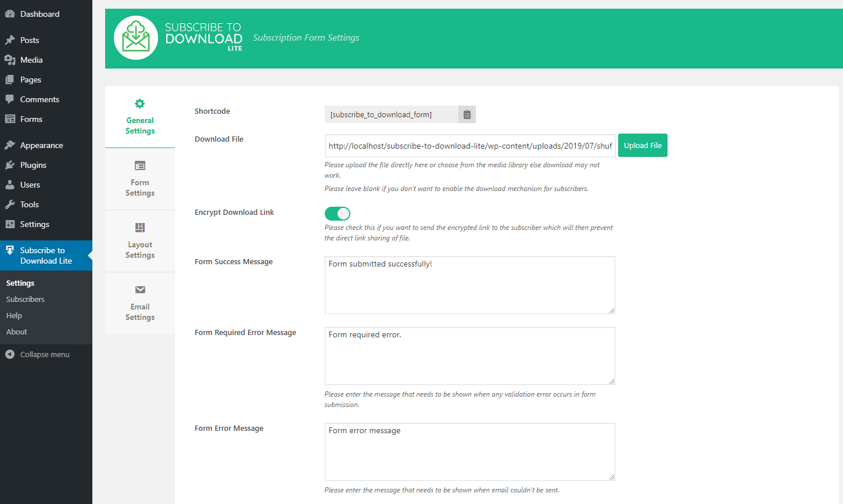Switch to the Layout Settings tab
This screenshot has width=843, height=504.
click(140, 241)
